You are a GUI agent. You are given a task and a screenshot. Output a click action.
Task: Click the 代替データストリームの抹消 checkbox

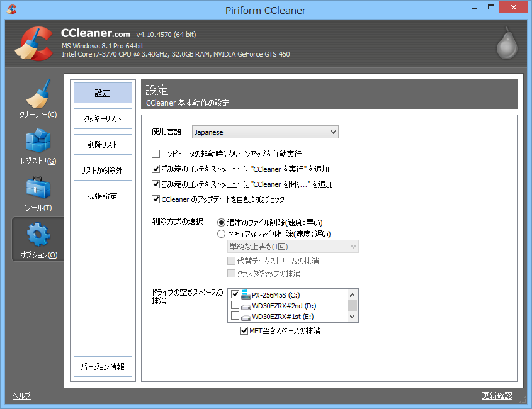coord(232,261)
